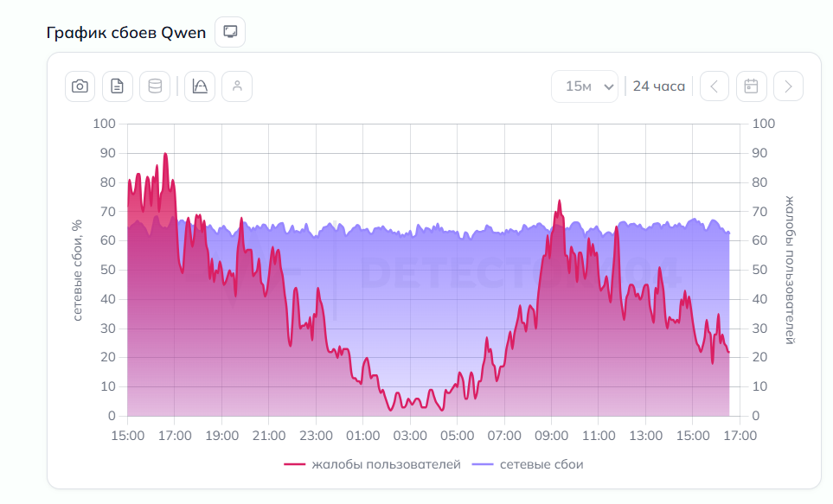The width and height of the screenshot is (833, 504).
Task: Click the 09:00 x-axis label
Action: tap(551, 436)
